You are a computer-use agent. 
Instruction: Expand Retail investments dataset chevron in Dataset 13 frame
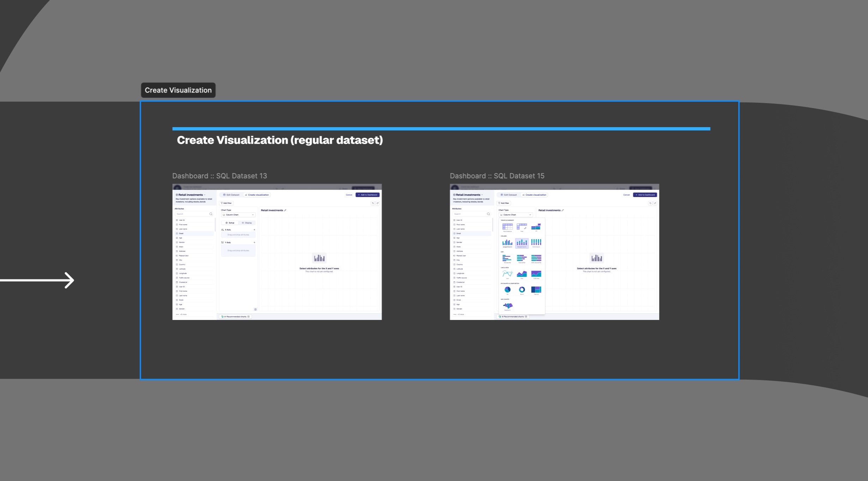[x=205, y=195]
